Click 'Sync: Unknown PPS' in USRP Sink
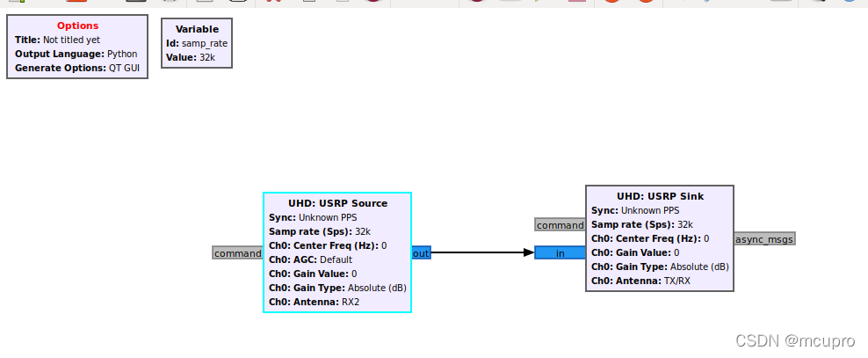 [635, 210]
